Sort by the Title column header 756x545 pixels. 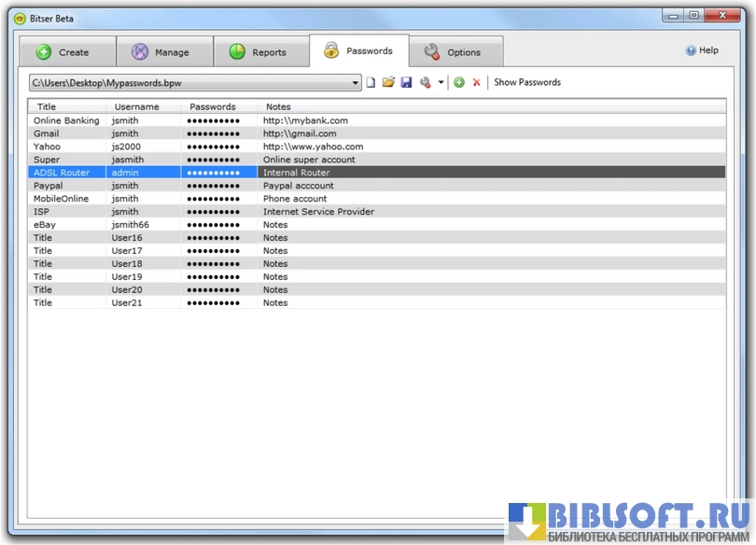tap(47, 107)
